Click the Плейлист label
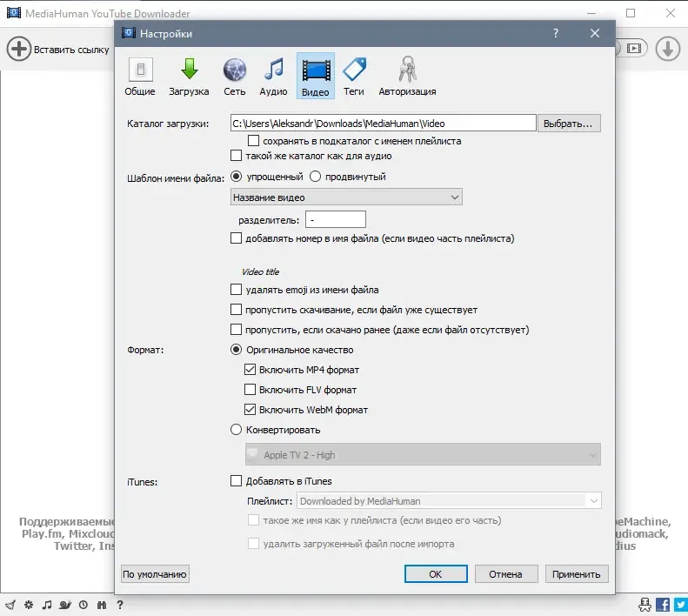The width and height of the screenshot is (688, 616). coord(270,501)
